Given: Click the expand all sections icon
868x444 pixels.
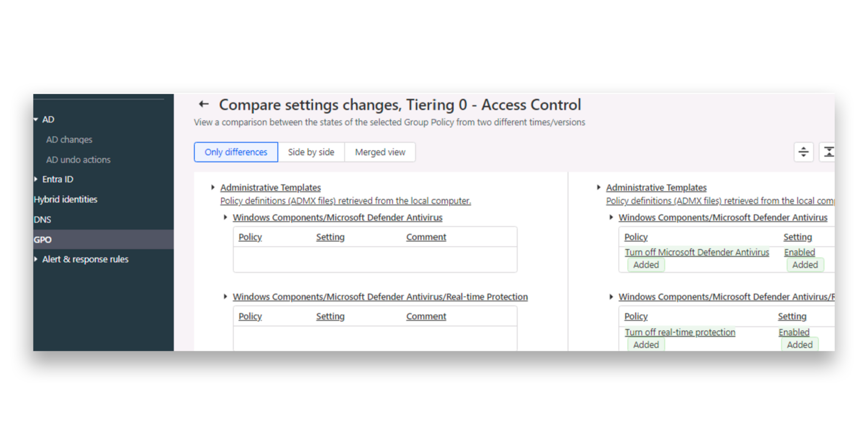Looking at the screenshot, I should click(x=804, y=152).
